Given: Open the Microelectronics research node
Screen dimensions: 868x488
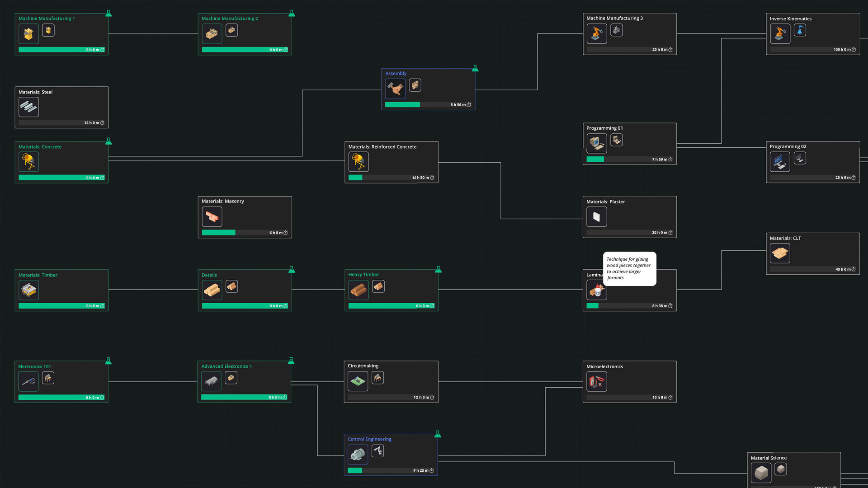Looking at the screenshot, I should tap(629, 382).
